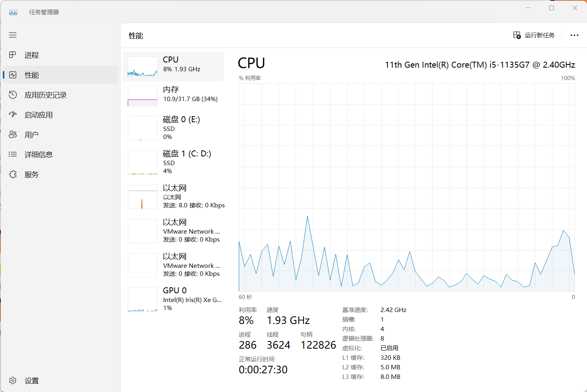This screenshot has height=392, width=587.
Task: Open 应用历史记录 history icon
Action: point(13,95)
